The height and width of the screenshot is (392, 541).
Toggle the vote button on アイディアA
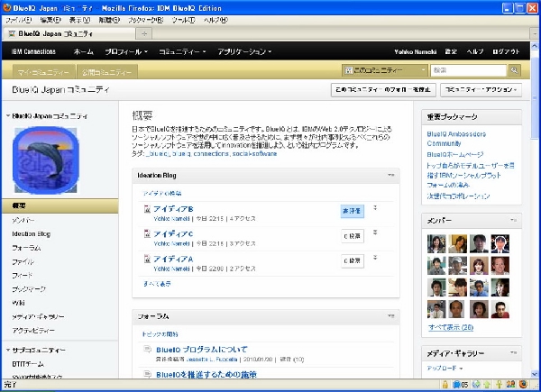(x=352, y=260)
